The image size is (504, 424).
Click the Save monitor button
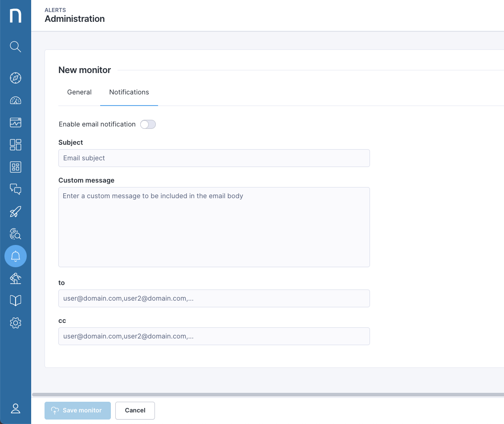click(77, 410)
